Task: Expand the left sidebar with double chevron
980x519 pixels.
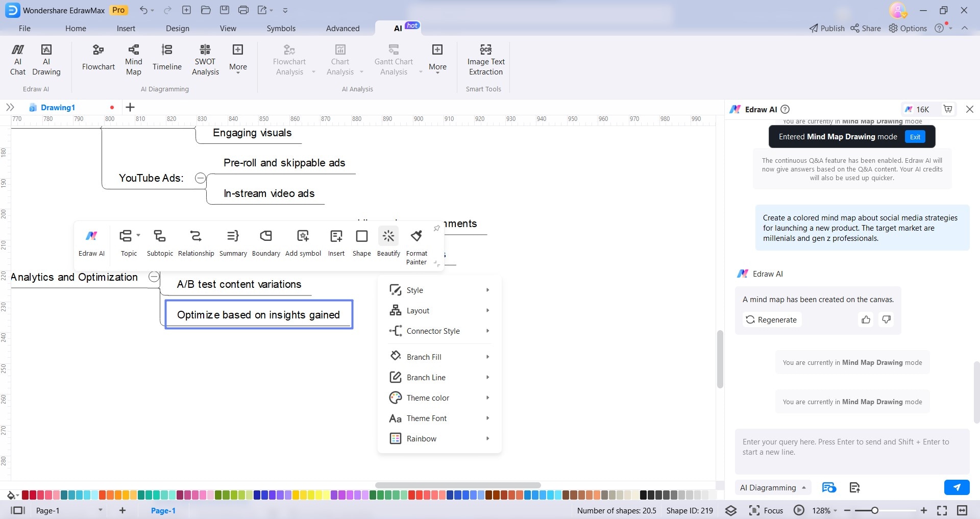Action: coord(10,107)
